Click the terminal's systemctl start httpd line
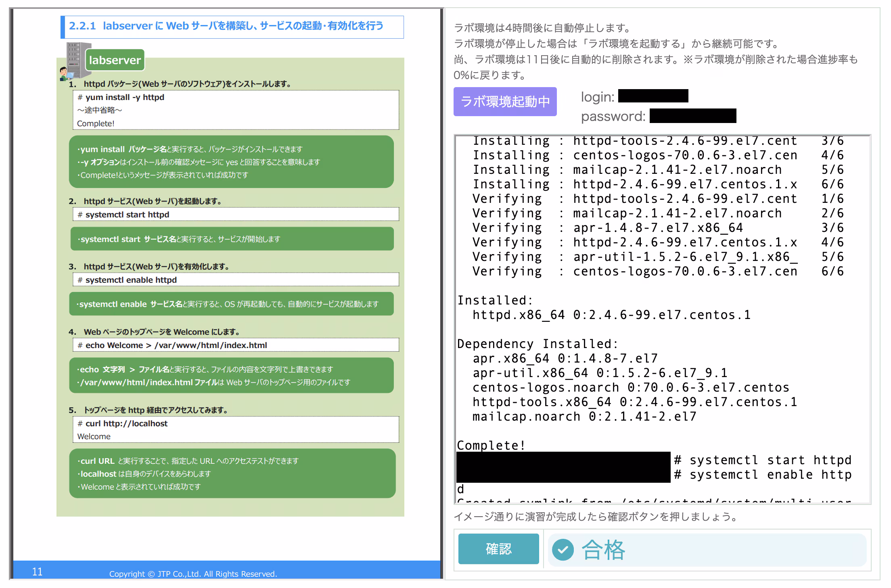 click(x=763, y=460)
